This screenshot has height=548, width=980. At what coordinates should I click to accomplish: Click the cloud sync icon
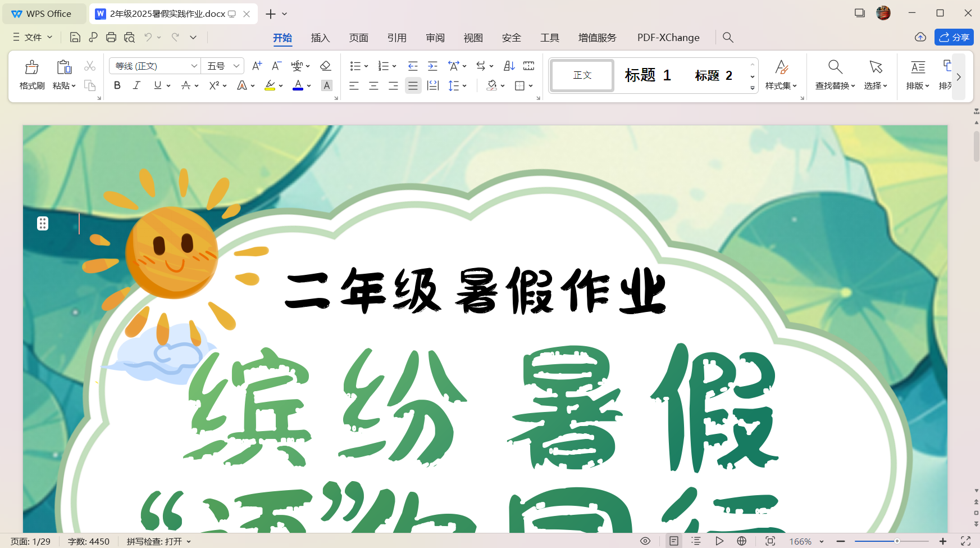[920, 37]
